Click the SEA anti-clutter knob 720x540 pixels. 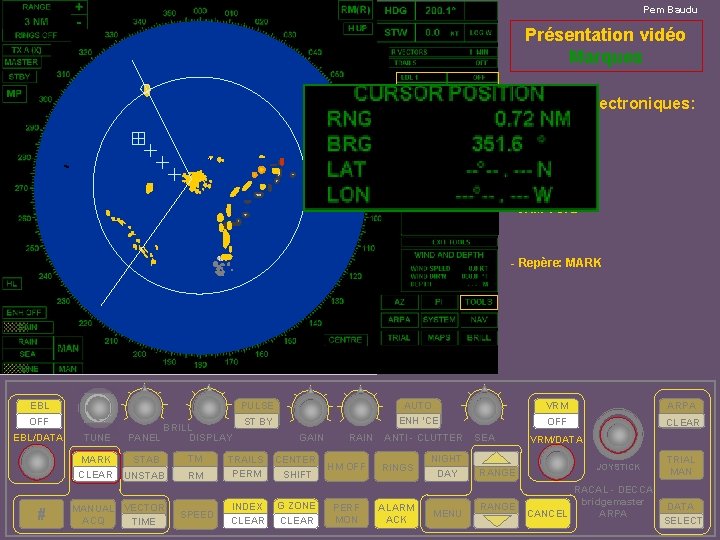point(484,408)
